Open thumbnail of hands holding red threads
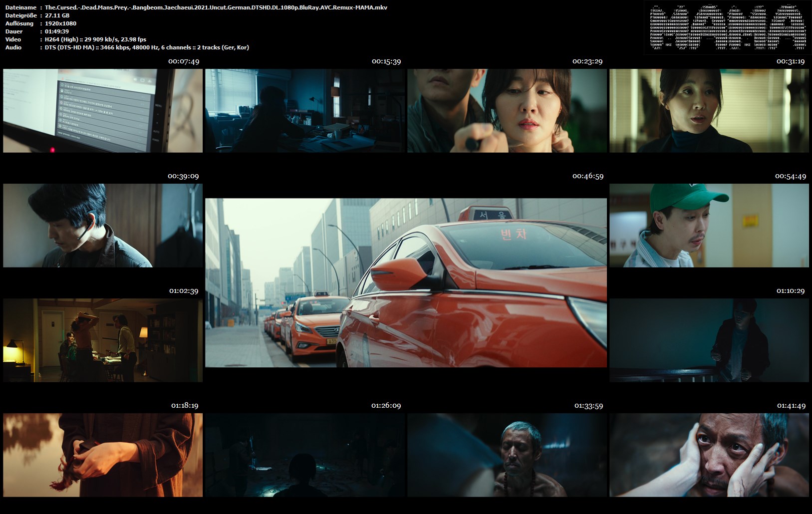This screenshot has width=812, height=514. coord(103,455)
